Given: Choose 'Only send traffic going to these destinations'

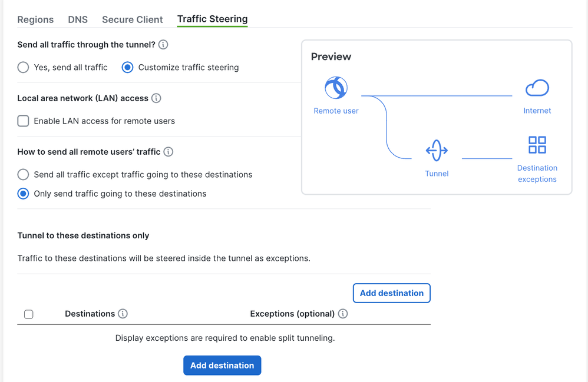Looking at the screenshot, I should pos(23,194).
